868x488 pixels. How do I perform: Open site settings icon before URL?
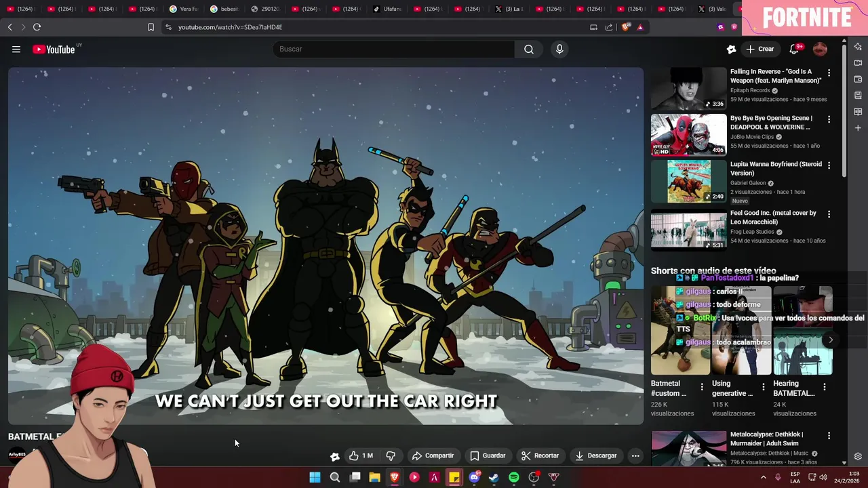coord(168,27)
